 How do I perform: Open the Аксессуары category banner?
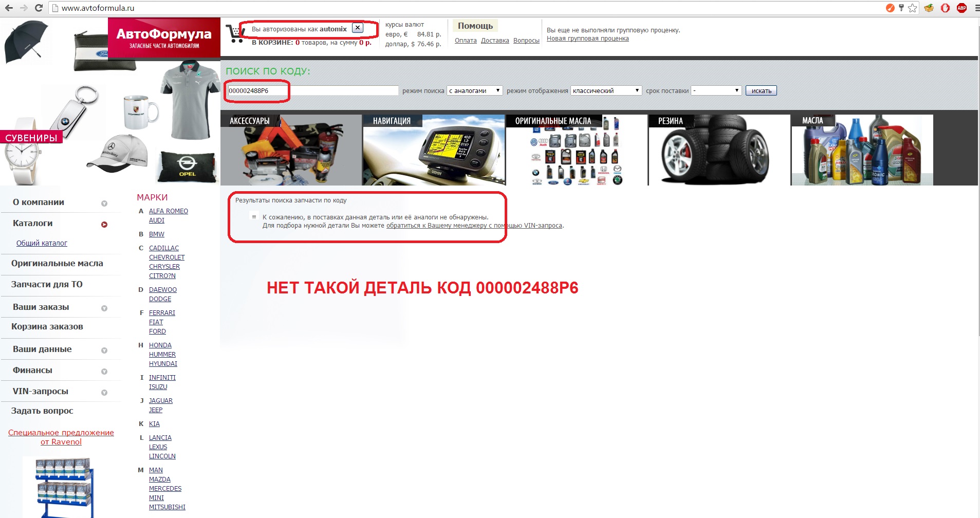pos(291,150)
